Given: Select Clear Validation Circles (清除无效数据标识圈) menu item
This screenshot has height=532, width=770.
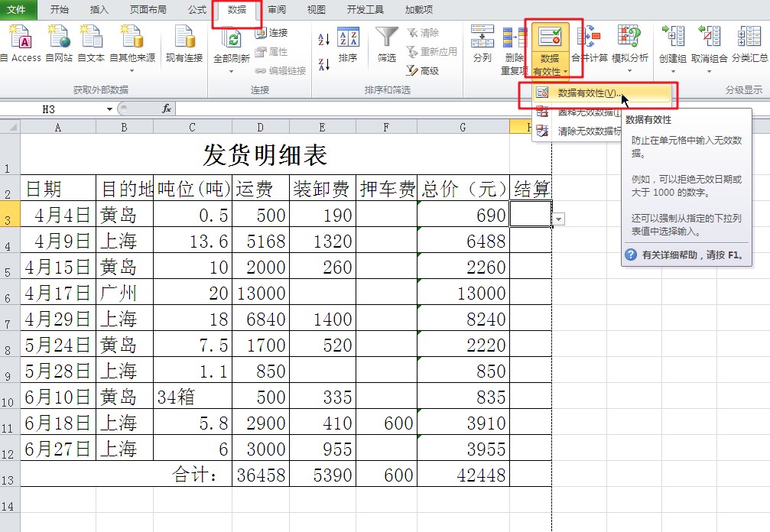Looking at the screenshot, I should [577, 131].
